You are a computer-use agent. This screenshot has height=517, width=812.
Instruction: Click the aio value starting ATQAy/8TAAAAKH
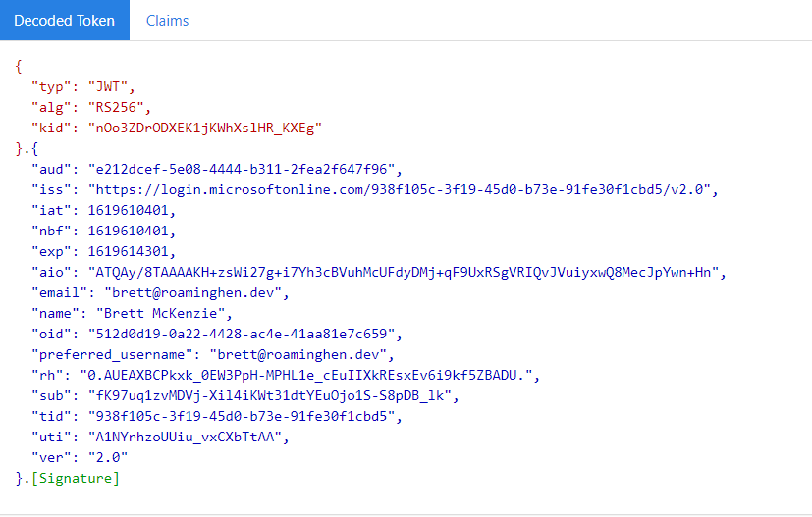click(x=404, y=272)
